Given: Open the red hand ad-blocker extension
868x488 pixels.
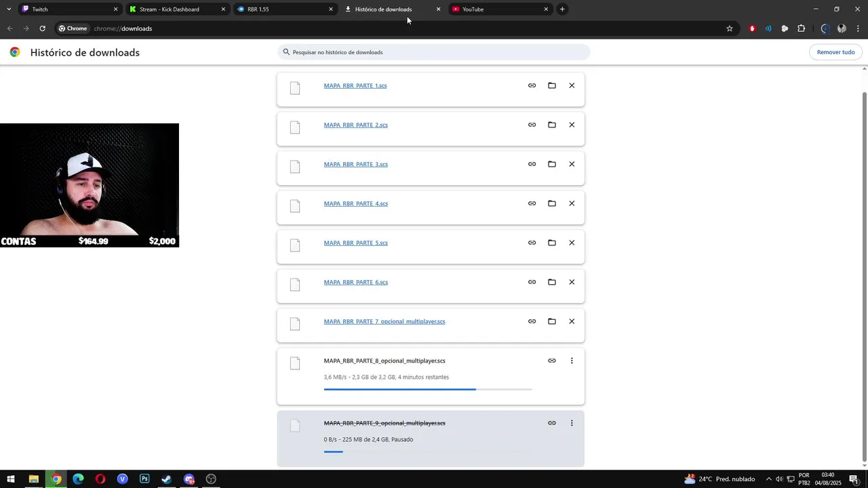Looking at the screenshot, I should pyautogui.click(x=752, y=28).
